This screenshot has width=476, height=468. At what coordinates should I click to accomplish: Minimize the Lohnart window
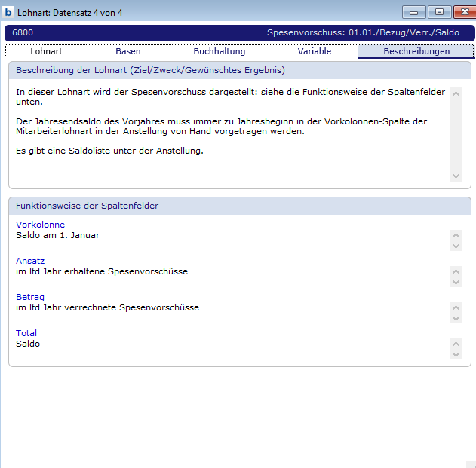[413, 12]
